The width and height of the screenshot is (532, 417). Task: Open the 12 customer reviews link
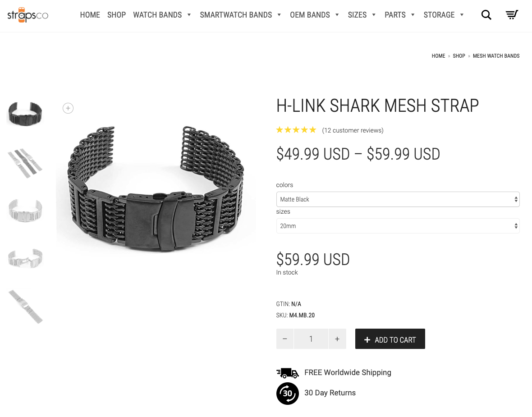353,130
